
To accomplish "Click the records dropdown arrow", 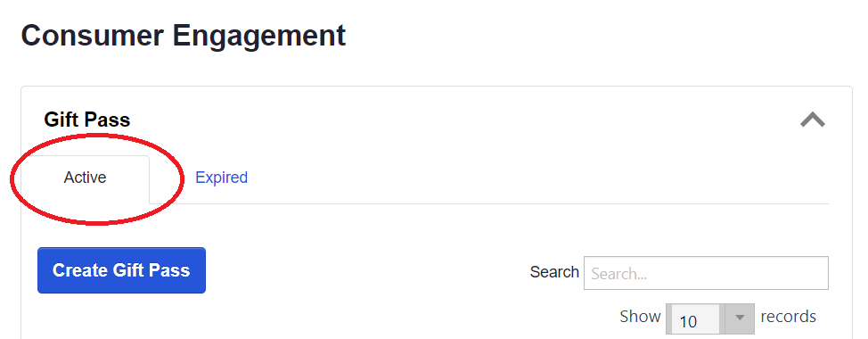I will tap(740, 318).
